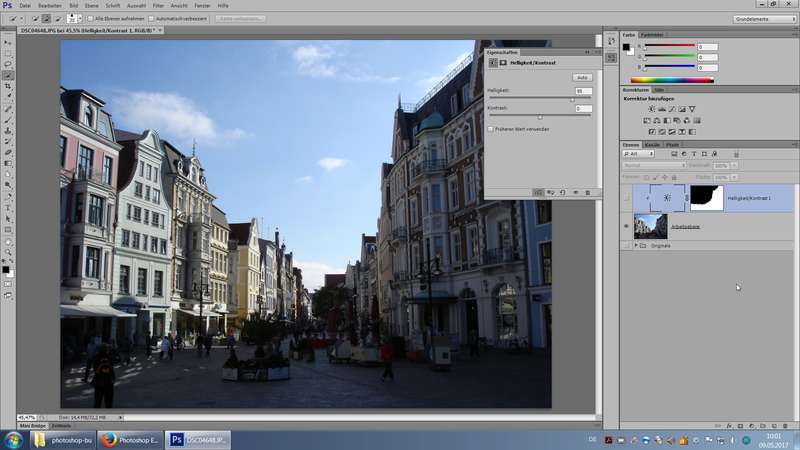Enable the 'Früheren Wert verwenden' checkbox

[x=491, y=129]
